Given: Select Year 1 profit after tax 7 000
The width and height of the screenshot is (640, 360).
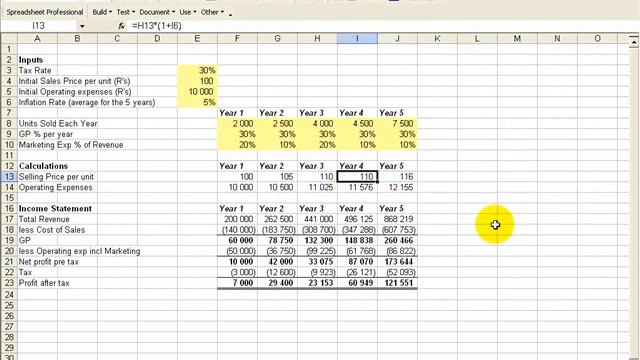Looking at the screenshot, I should [x=237, y=283].
